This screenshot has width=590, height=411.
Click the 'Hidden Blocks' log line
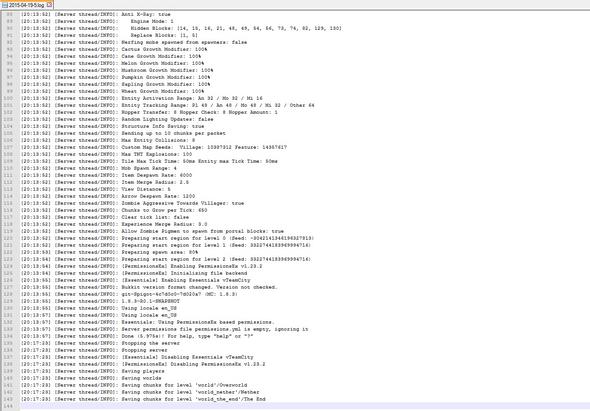pyautogui.click(x=181, y=28)
